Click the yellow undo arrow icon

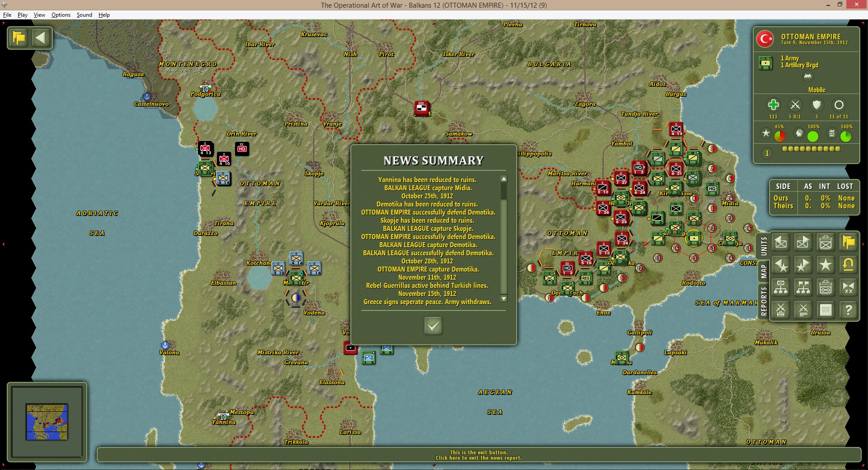coord(848,265)
